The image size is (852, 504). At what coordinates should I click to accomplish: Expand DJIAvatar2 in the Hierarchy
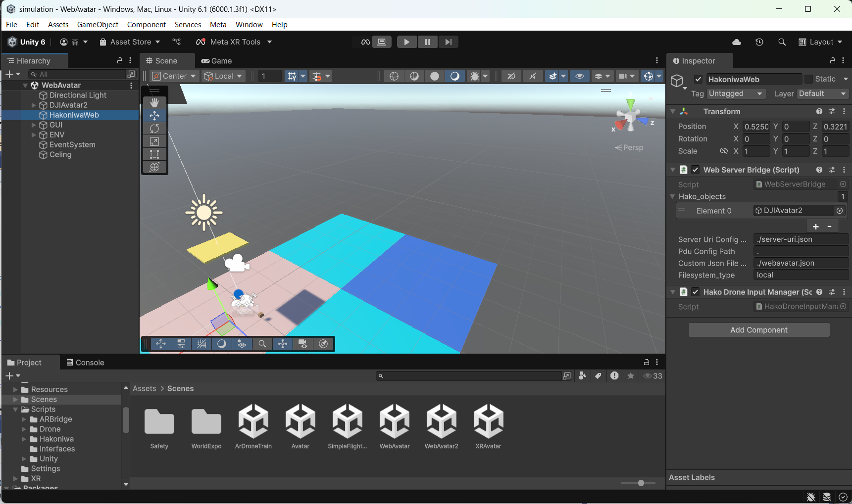pyautogui.click(x=34, y=105)
